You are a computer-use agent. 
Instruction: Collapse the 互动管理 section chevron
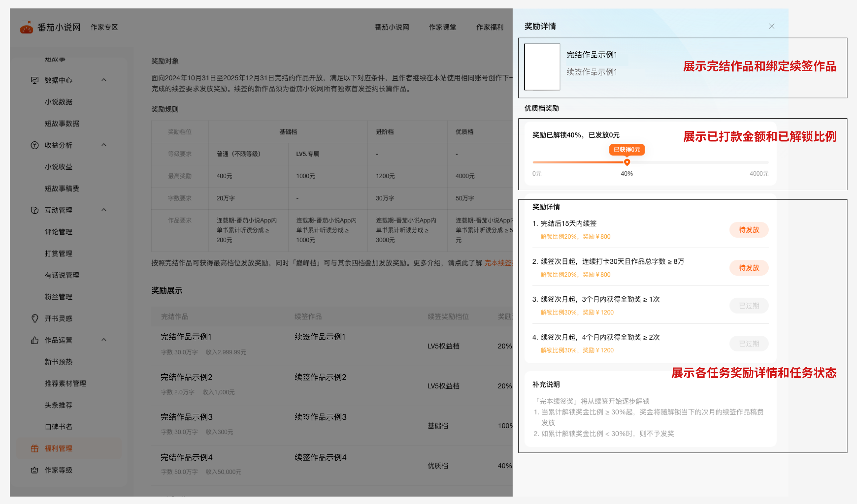point(104,210)
